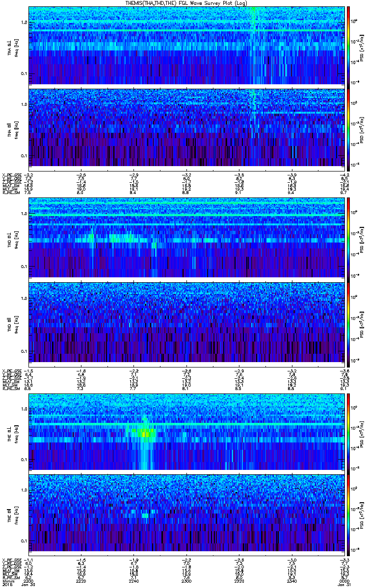Click the 2300 time tick label
Image resolution: width=368 pixels, height=588 pixels.
186,581
